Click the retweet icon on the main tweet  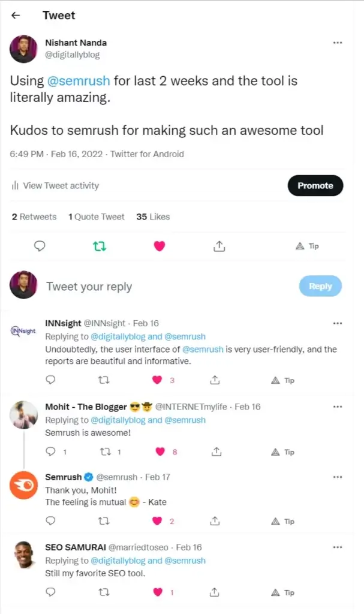point(100,246)
